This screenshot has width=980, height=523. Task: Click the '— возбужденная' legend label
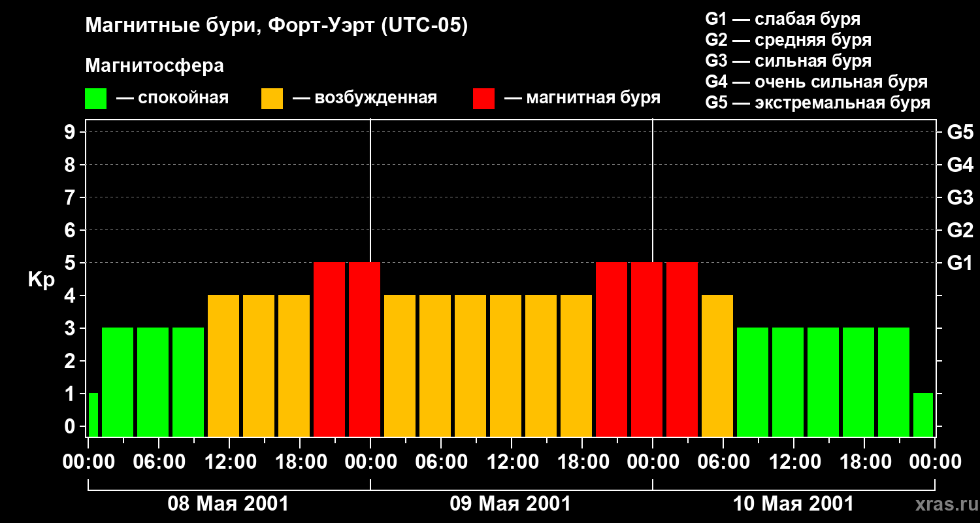(365, 99)
